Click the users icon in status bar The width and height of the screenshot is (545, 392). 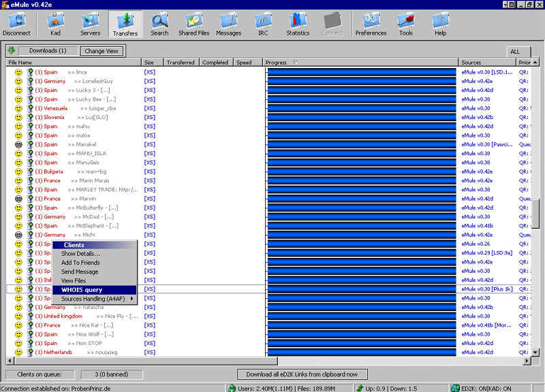click(x=232, y=388)
